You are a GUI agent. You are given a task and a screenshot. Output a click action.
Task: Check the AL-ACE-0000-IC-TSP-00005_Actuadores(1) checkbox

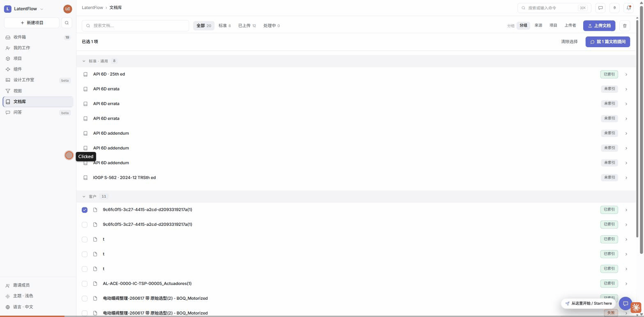click(x=85, y=284)
